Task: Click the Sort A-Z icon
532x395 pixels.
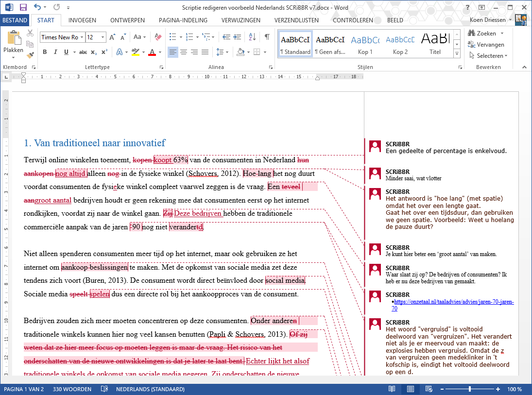Action: tap(252, 37)
